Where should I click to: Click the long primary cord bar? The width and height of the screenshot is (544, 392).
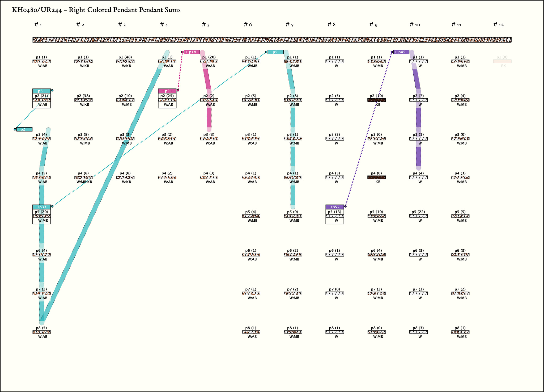[272, 40]
